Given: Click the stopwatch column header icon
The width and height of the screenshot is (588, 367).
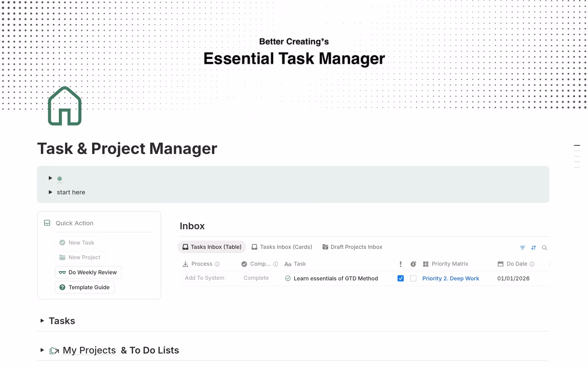Looking at the screenshot, I should [413, 264].
